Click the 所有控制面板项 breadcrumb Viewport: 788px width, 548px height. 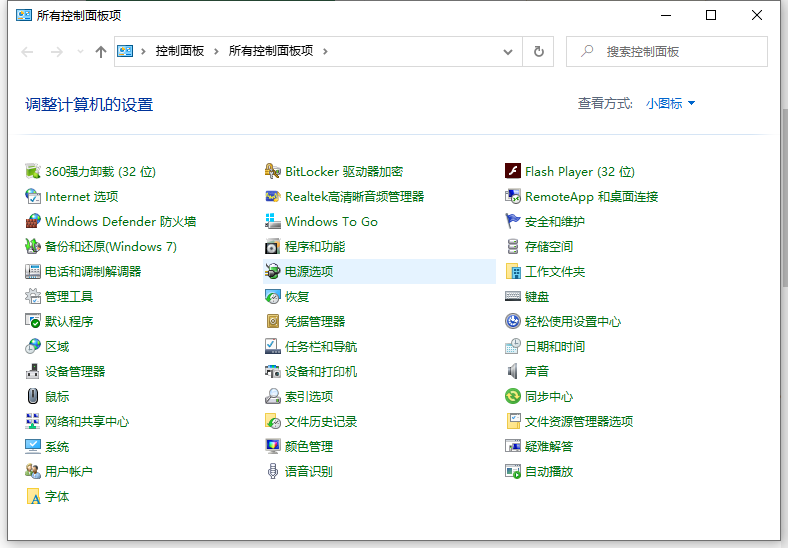pyautogui.click(x=271, y=51)
